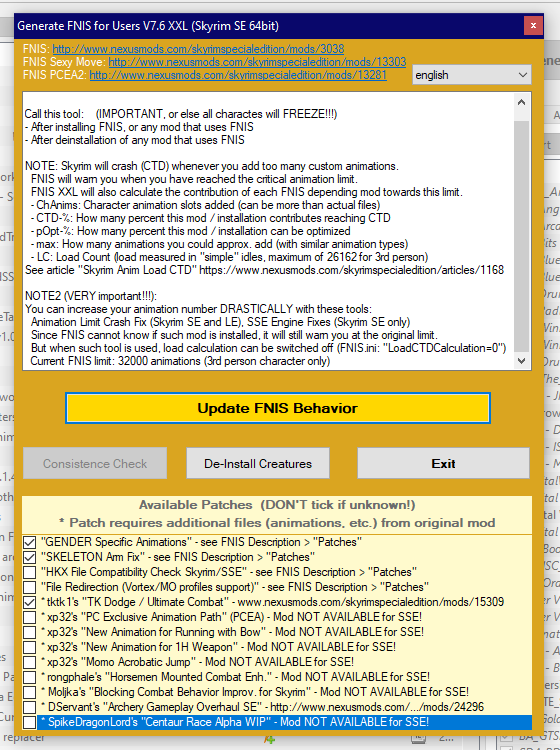Click the text box scroll down arrow
This screenshot has width=560, height=750.
[x=521, y=361]
